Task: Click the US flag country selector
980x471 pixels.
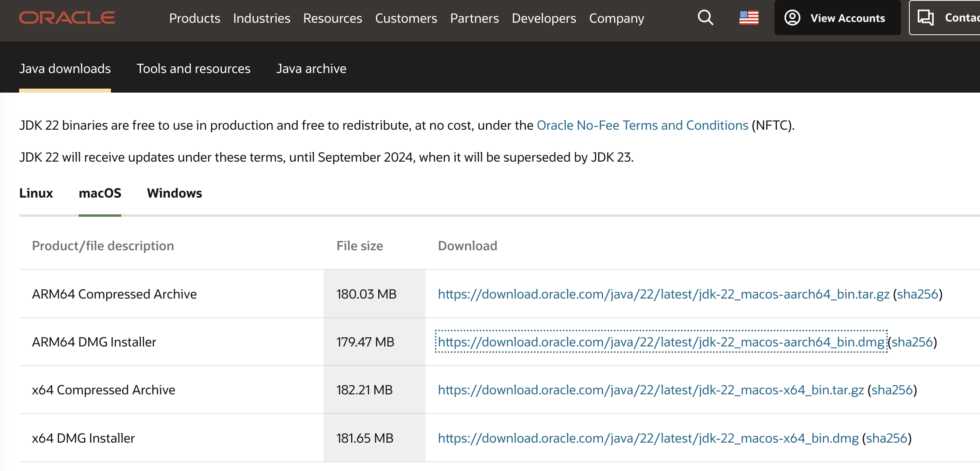Action: pos(749,18)
